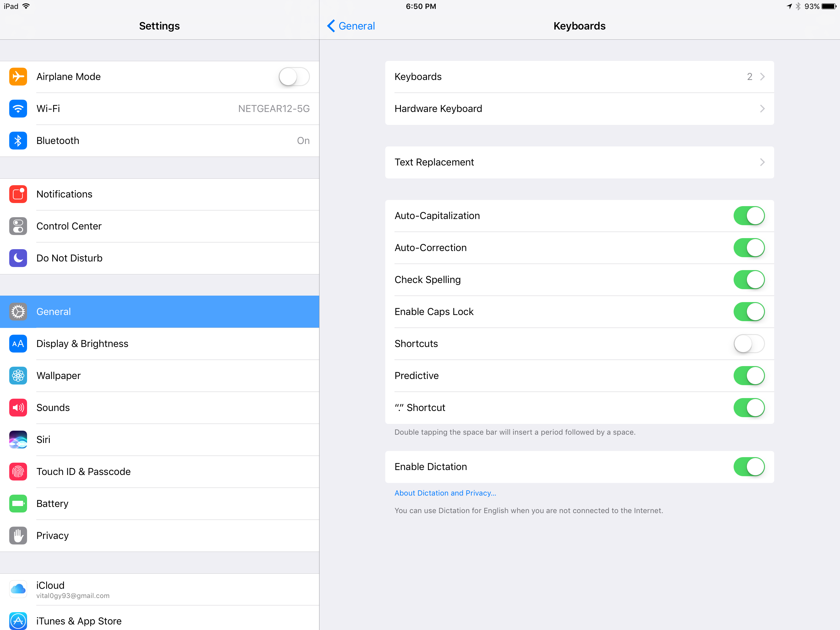The height and width of the screenshot is (630, 840).
Task: Open the Do Not Disturb moon icon
Action: click(18, 258)
